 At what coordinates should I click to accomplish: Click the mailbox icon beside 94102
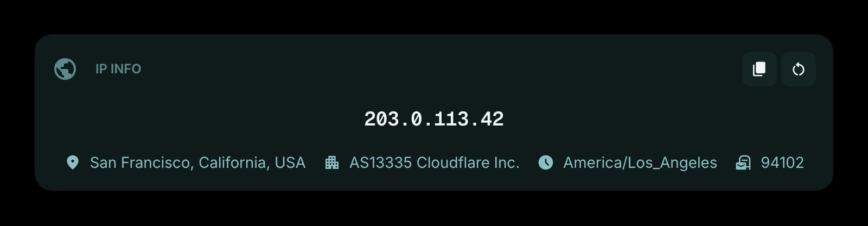click(743, 162)
